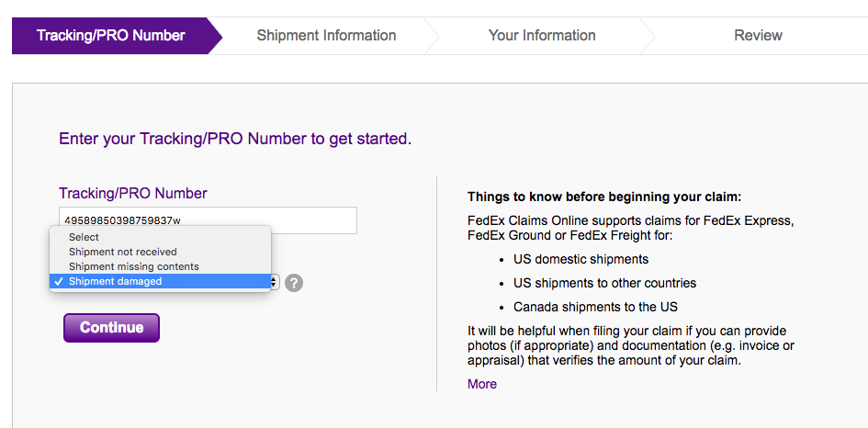Viewport: 868px width, 428px height.
Task: Choose the "Shipment damaged" option text
Action: [115, 282]
